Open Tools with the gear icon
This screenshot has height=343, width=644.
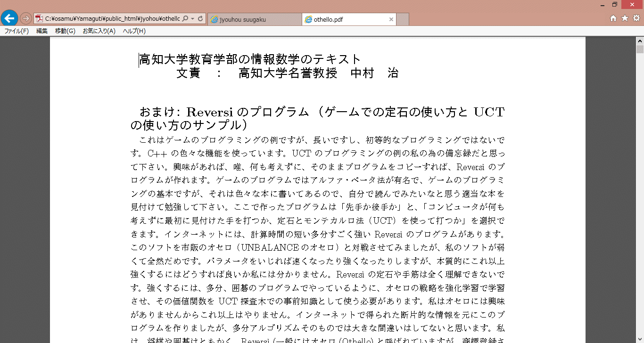click(636, 18)
